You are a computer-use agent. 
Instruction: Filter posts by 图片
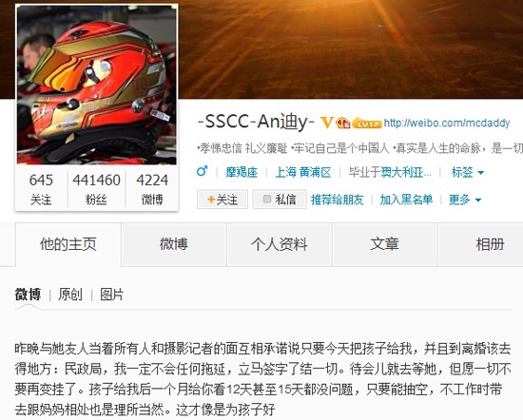(x=112, y=295)
